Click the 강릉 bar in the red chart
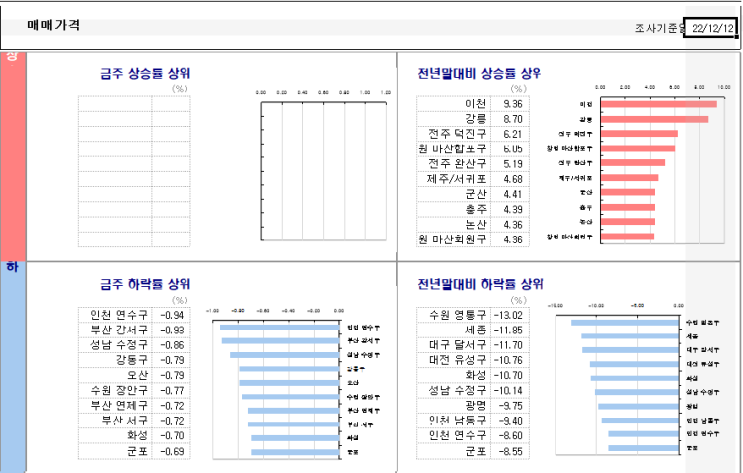743x473 pixels. [x=654, y=119]
